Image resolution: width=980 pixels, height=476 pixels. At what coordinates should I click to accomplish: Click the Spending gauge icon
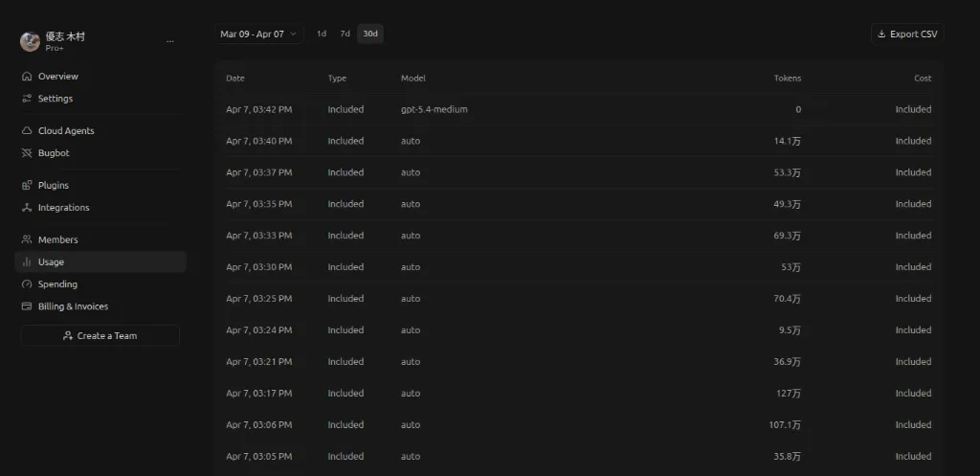click(27, 284)
